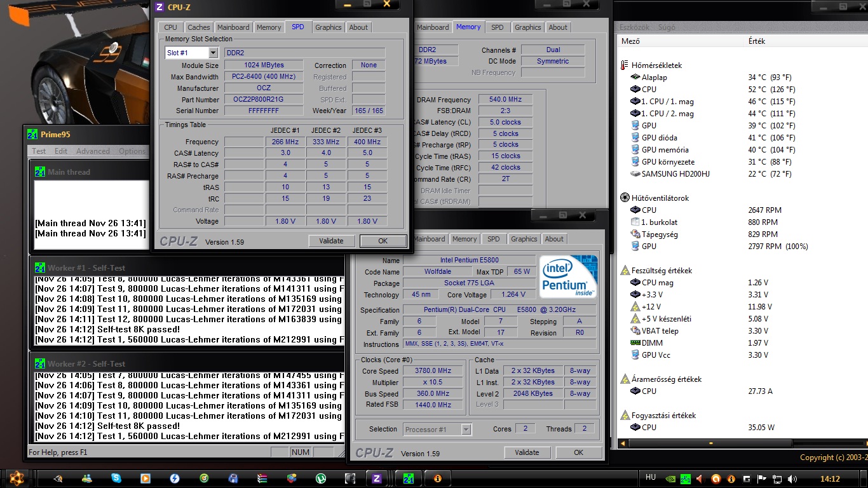Click the Hűtőventilátorok fan group icon

click(625, 198)
